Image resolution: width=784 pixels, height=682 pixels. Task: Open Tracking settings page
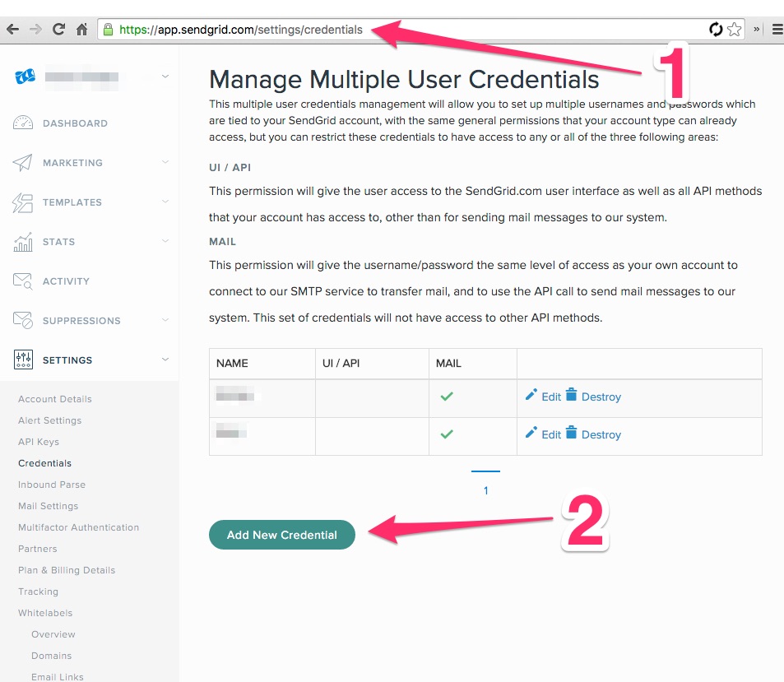point(38,592)
